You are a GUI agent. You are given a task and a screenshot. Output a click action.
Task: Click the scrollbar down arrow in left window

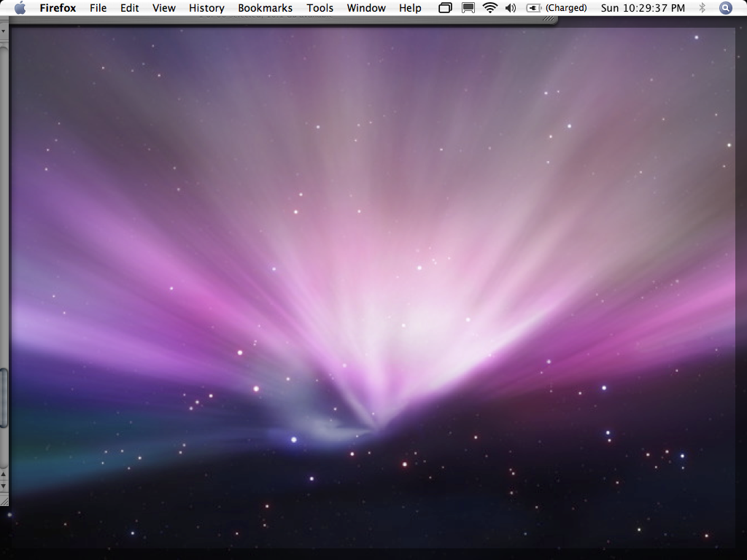pyautogui.click(x=4, y=486)
